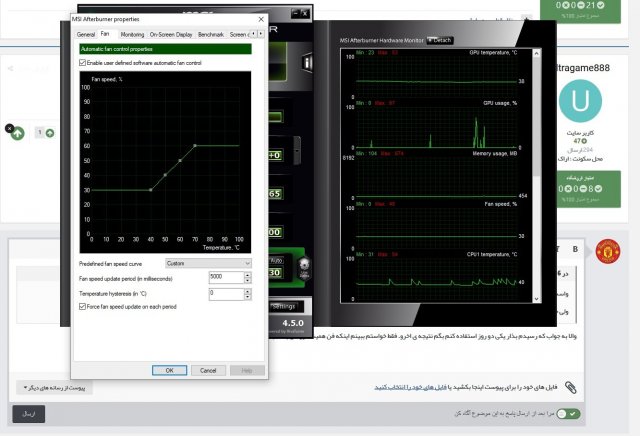Click the paperclip attachment icon
Viewport: 640px width, 436px height.
click(570, 385)
